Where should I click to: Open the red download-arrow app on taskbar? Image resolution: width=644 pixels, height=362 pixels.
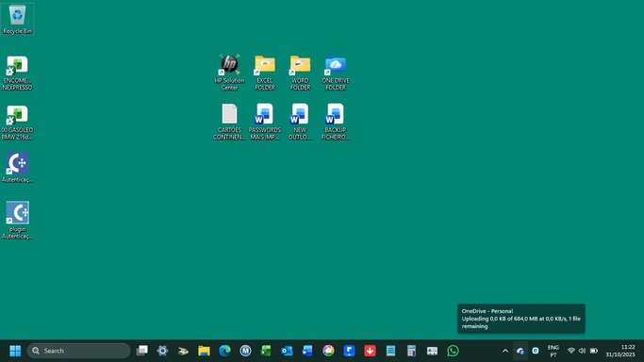tap(370, 351)
